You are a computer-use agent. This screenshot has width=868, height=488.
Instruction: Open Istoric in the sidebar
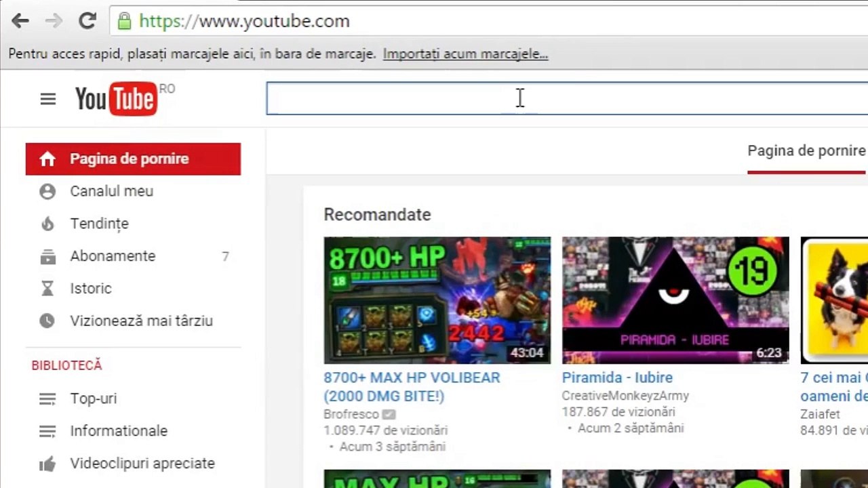[90, 289]
